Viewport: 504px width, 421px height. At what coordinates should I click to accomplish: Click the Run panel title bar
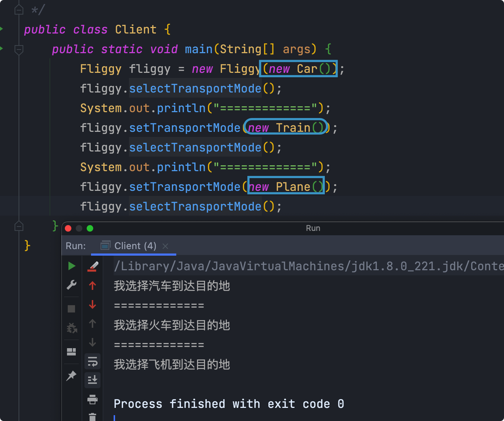313,228
